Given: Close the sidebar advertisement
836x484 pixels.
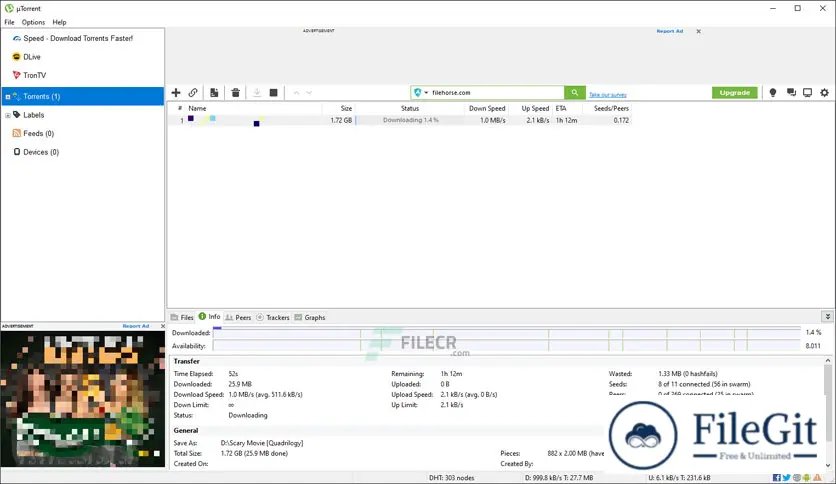Looking at the screenshot, I should 163,326.
